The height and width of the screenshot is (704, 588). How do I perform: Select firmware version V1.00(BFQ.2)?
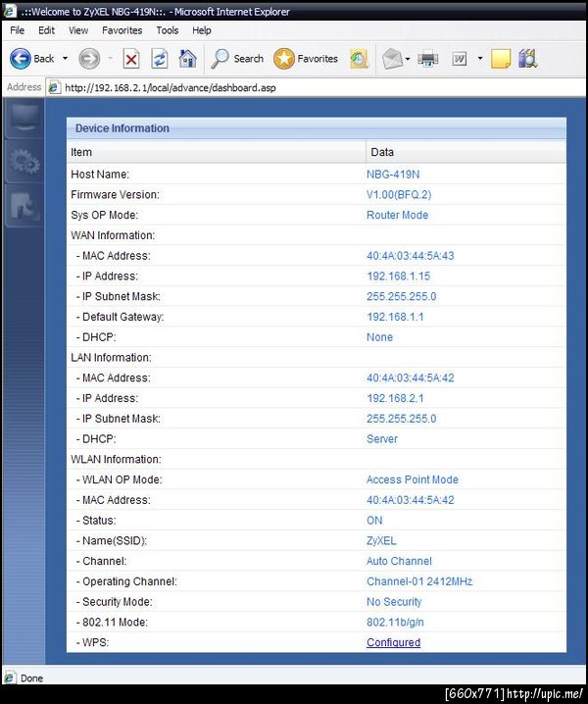[x=399, y=195]
